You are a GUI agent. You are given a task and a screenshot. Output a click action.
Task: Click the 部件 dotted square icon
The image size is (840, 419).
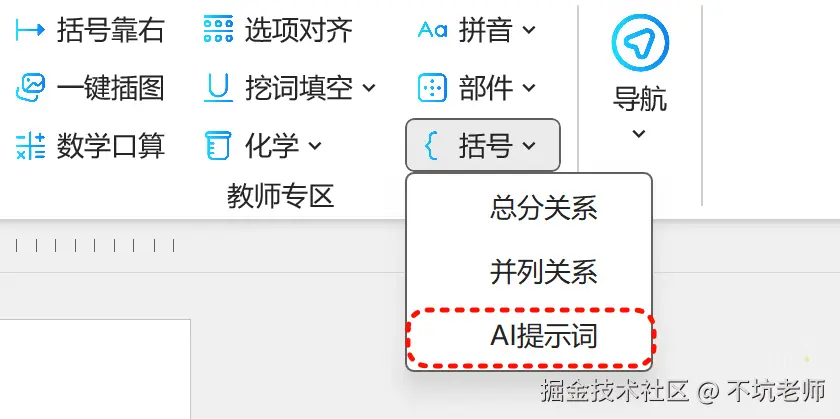pos(432,88)
